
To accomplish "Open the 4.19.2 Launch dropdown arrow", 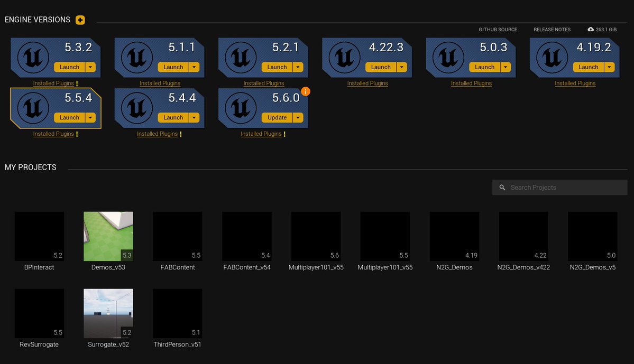I will click(609, 67).
